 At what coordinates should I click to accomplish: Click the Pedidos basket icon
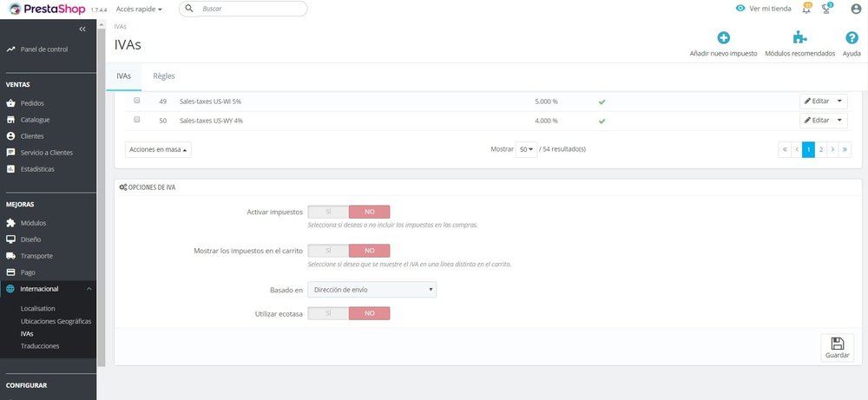10,103
